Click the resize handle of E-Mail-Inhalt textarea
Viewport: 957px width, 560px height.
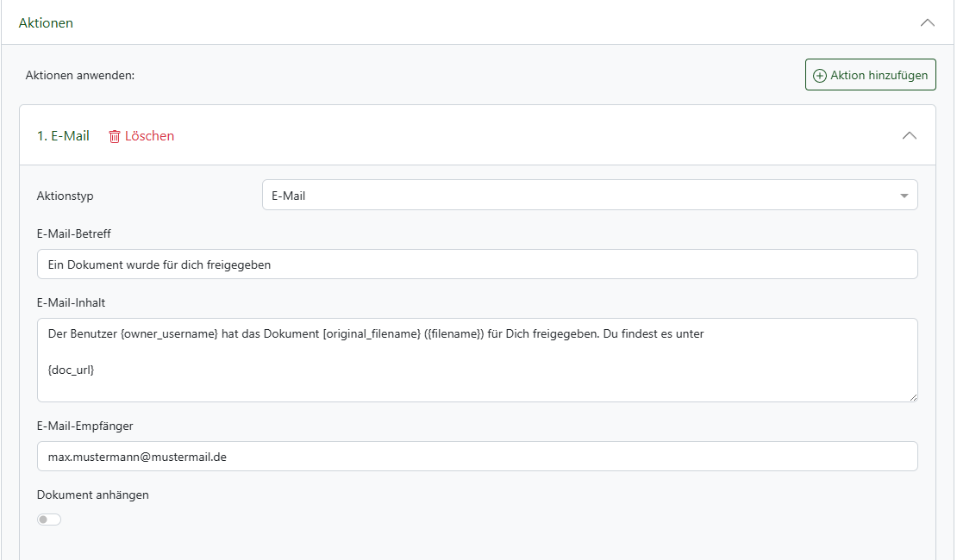[912, 396]
